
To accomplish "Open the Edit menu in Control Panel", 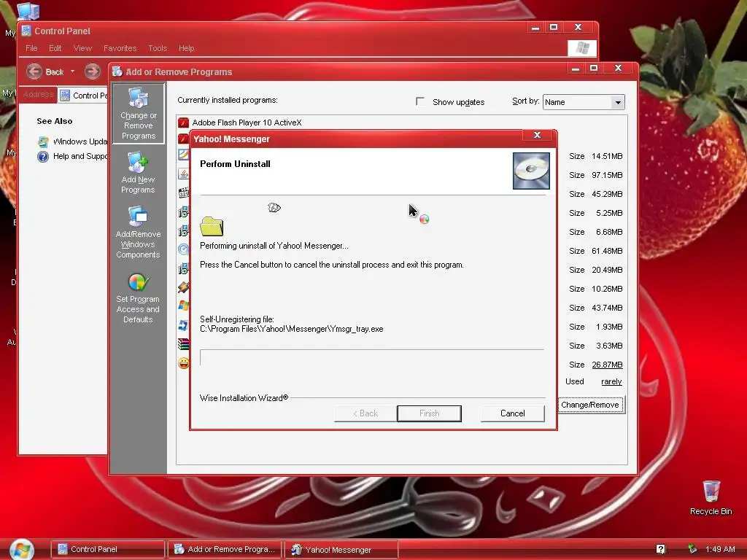I will (55, 48).
